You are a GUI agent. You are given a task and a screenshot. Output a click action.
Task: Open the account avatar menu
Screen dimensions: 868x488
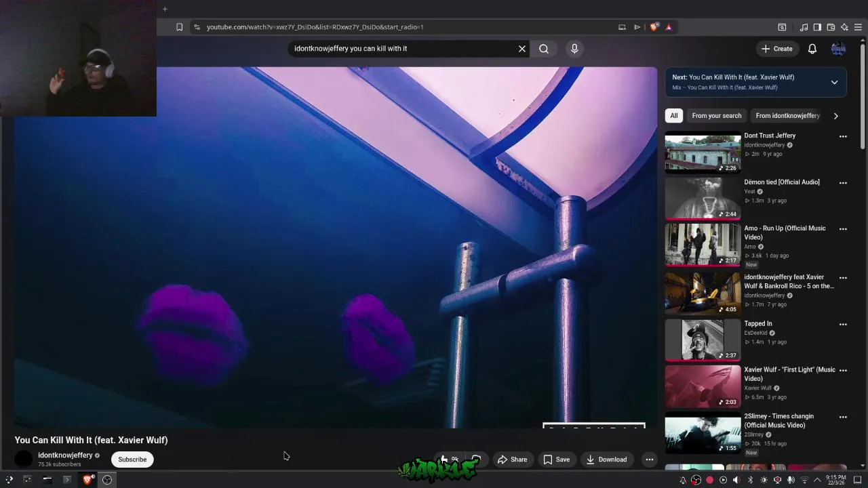[839, 49]
